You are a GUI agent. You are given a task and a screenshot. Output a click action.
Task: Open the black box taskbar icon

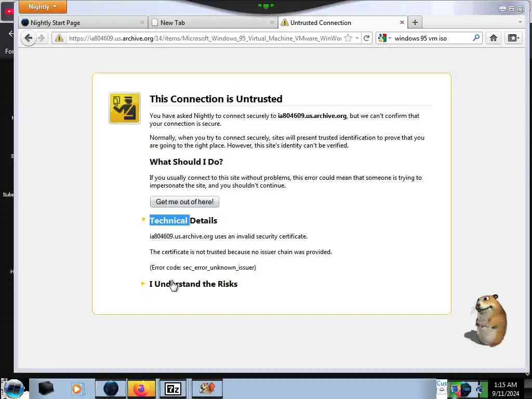pyautogui.click(x=46, y=389)
